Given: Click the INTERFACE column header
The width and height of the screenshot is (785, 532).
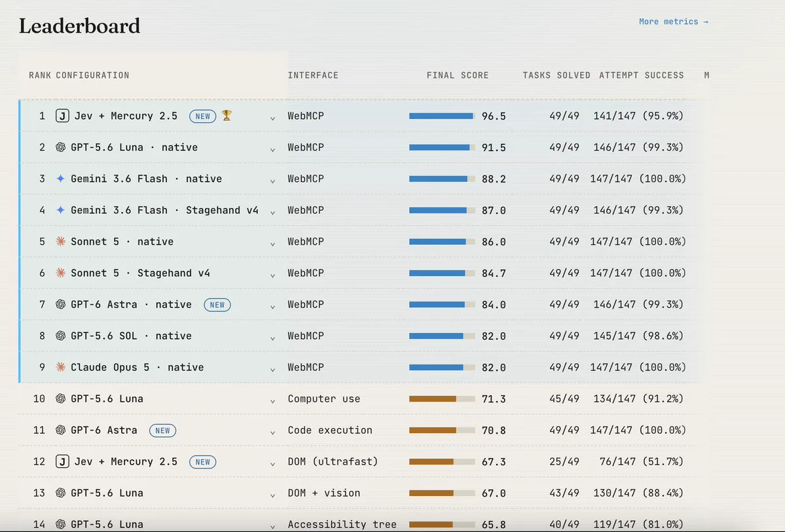Looking at the screenshot, I should [313, 75].
